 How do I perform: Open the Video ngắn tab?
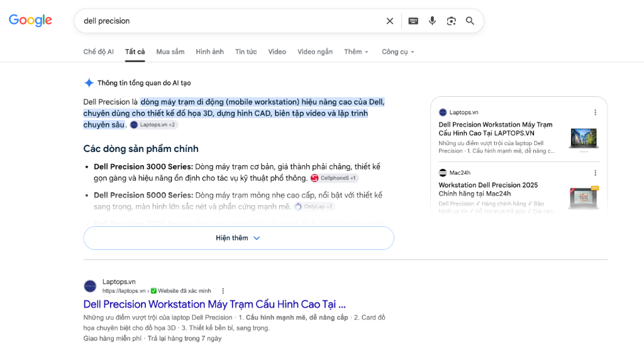click(315, 52)
